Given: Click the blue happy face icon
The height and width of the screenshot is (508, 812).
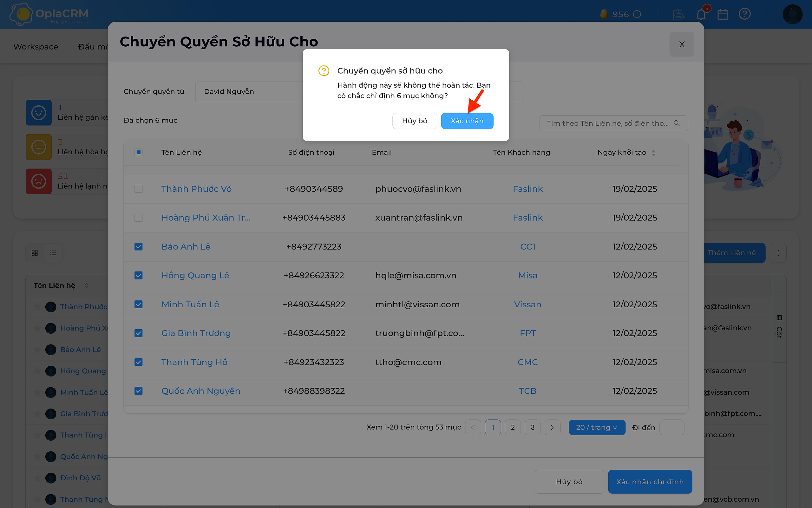Looking at the screenshot, I should pos(39,112).
